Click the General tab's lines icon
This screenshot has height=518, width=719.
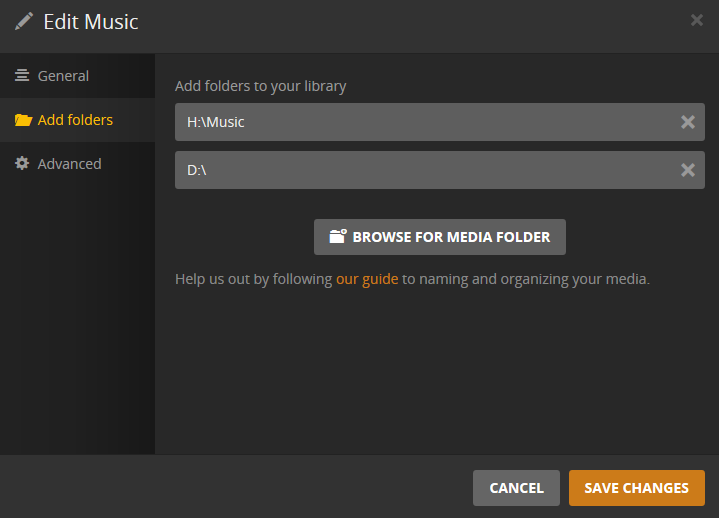(22, 76)
